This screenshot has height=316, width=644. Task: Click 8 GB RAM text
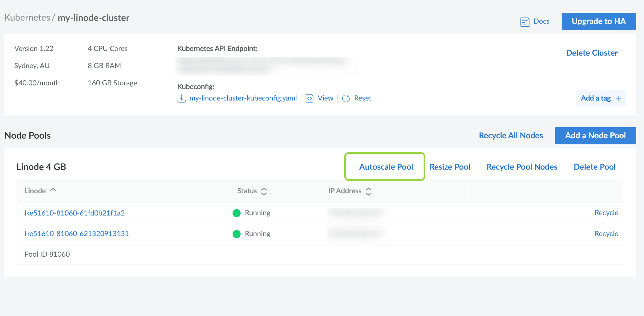point(104,66)
